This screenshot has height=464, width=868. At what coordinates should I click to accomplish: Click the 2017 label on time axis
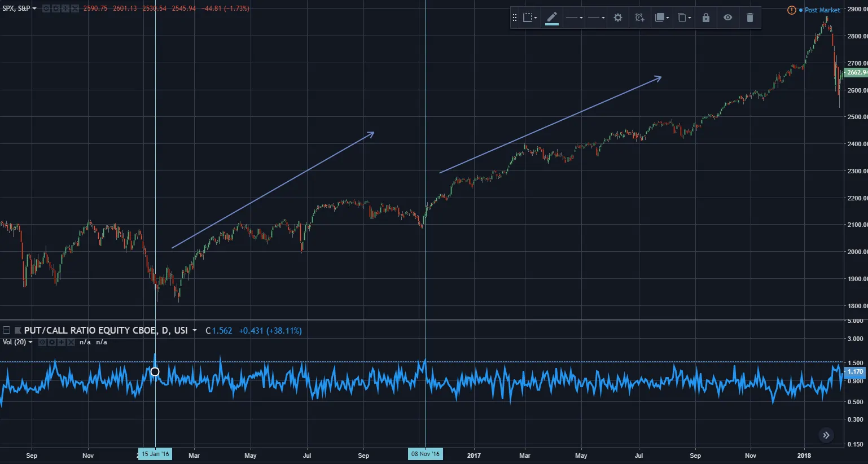[474, 456]
